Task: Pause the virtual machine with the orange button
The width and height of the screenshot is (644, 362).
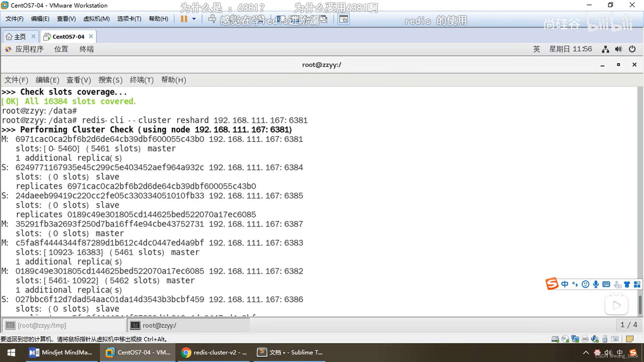Action: coord(184,19)
